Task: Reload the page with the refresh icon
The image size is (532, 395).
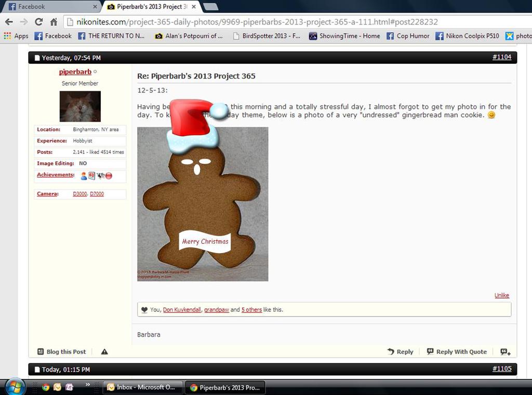Action: pos(38,22)
